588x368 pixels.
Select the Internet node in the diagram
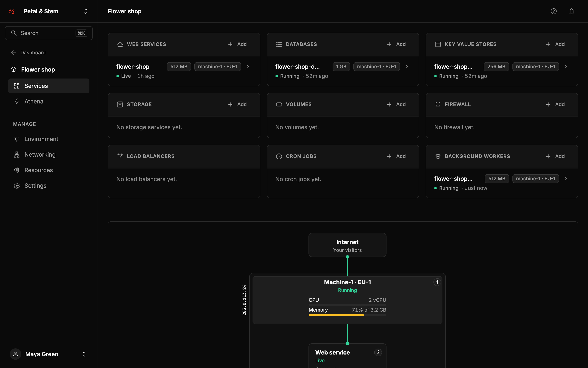[x=347, y=245]
